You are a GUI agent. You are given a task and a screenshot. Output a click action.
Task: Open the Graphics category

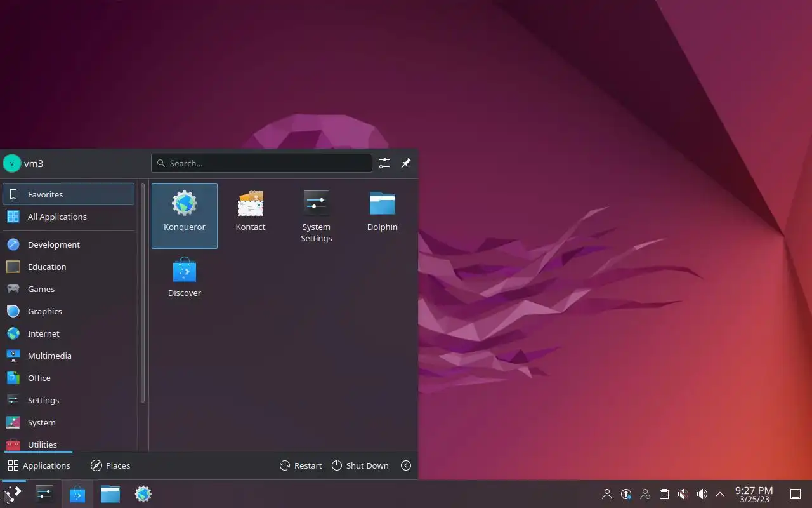click(69, 311)
